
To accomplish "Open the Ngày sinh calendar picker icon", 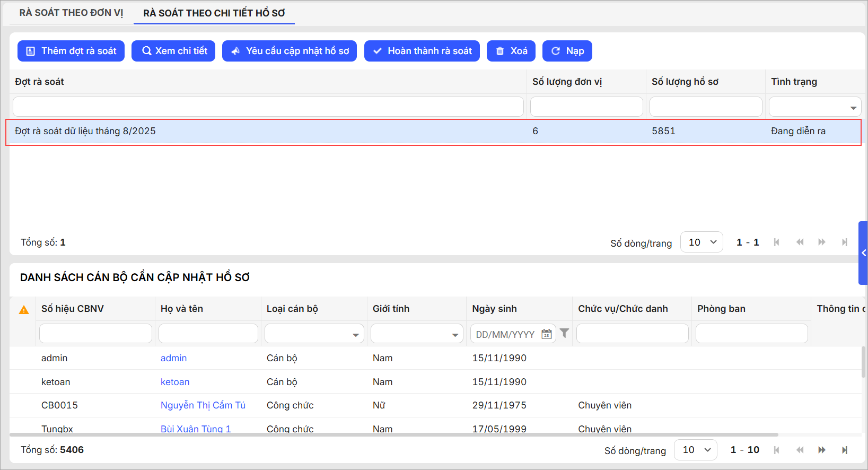I will (547, 334).
